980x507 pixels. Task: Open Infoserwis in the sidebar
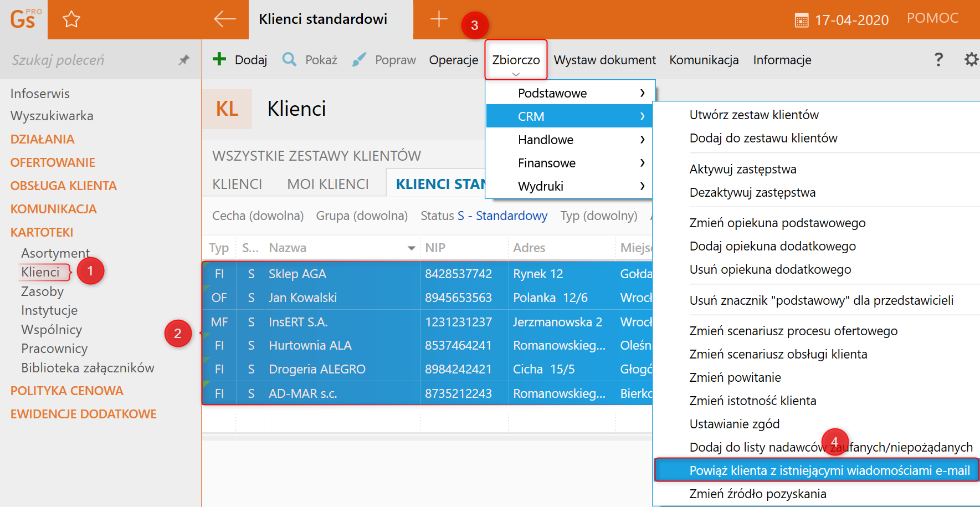click(40, 94)
